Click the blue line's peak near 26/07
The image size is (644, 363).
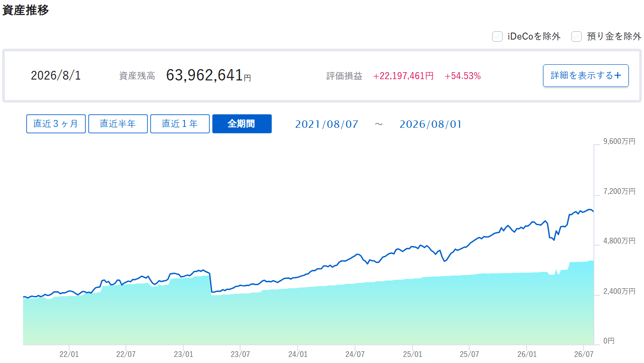[589, 210]
